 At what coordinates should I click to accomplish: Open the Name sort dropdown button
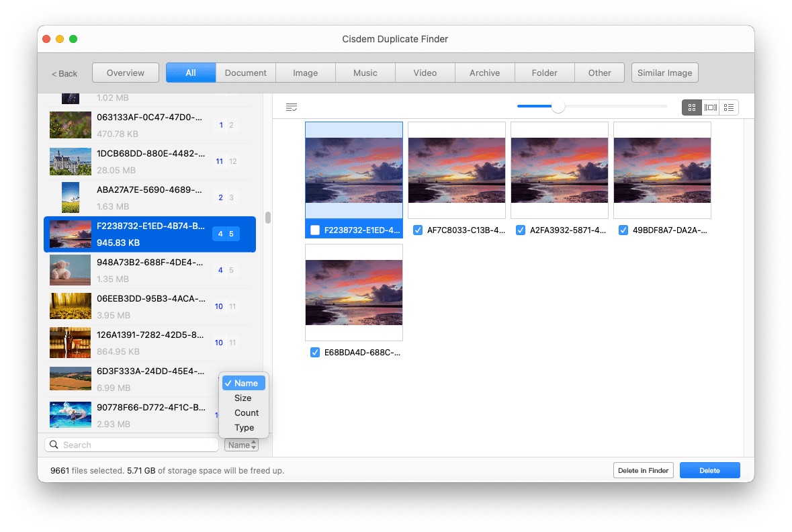241,445
